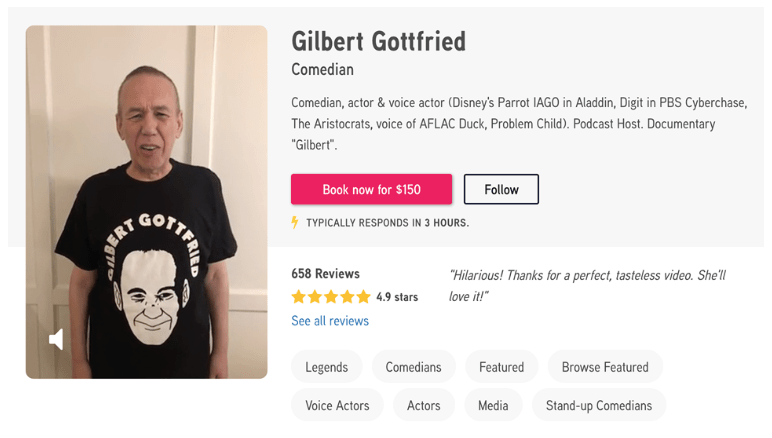This screenshot has width=772, height=438.
Task: Select the Actors tag
Action: (423, 405)
